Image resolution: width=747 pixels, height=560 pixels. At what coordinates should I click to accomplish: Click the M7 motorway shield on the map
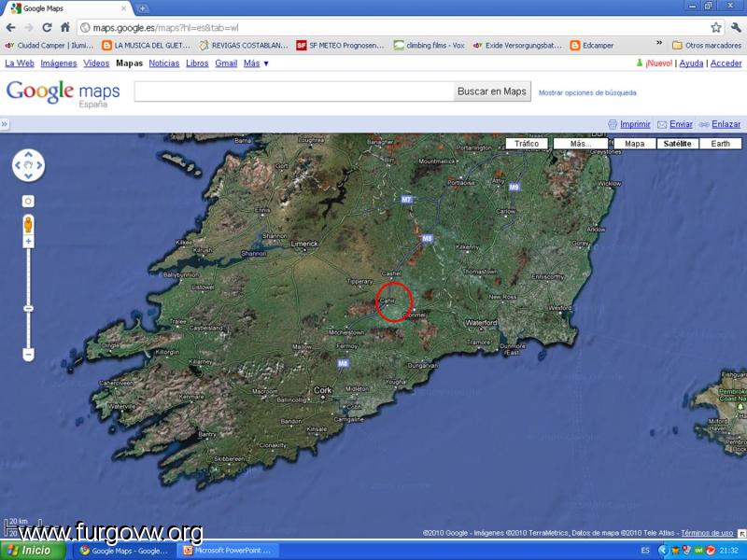406,200
